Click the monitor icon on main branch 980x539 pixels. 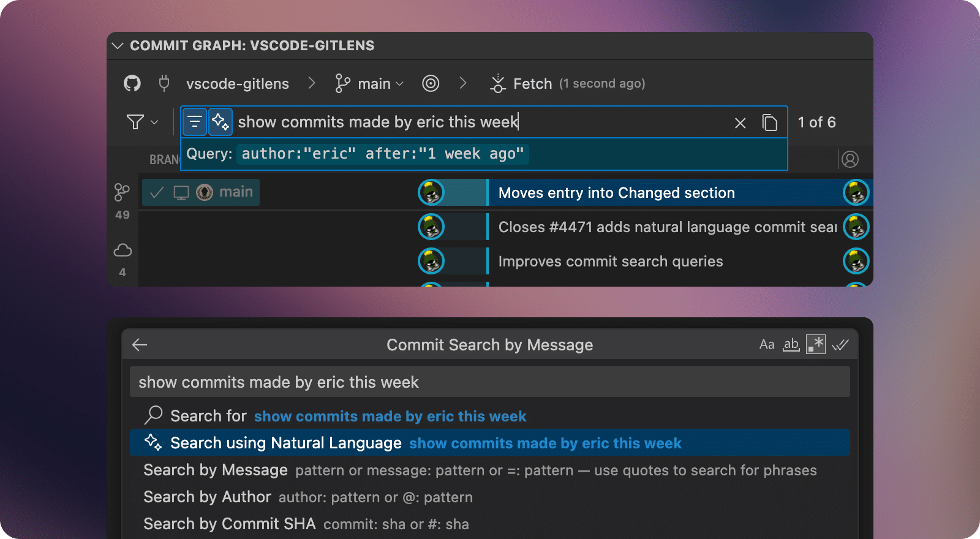[x=181, y=192]
